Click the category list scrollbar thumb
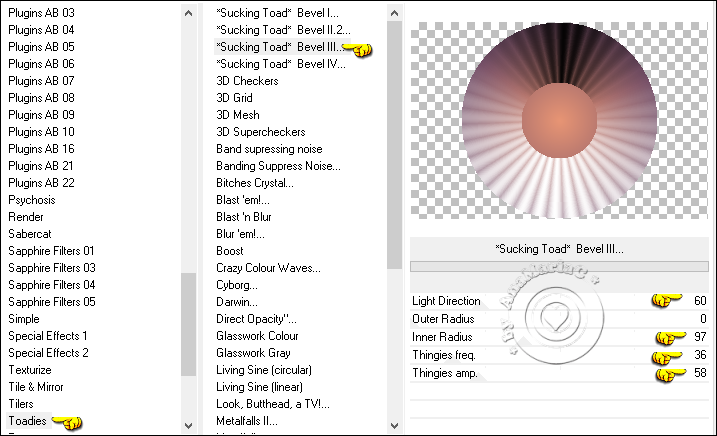 (188, 324)
